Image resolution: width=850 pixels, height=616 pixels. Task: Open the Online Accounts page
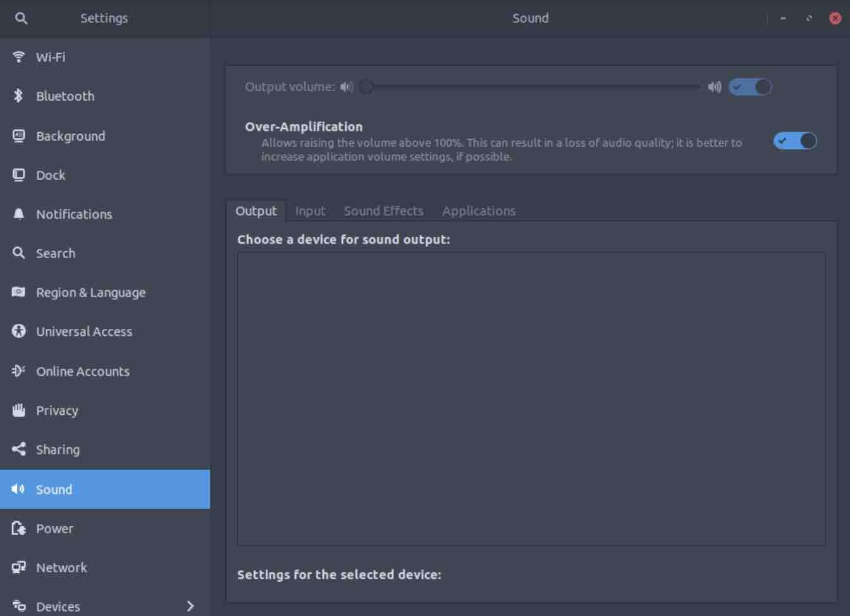pos(82,371)
